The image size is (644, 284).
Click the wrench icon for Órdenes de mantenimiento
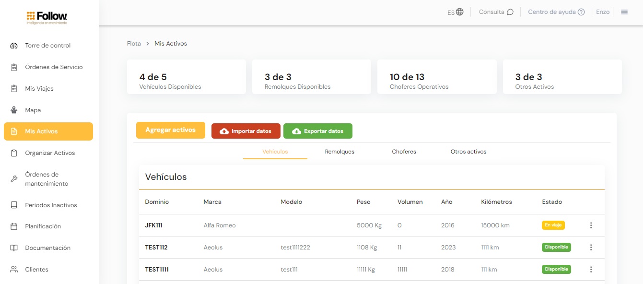[14, 179]
